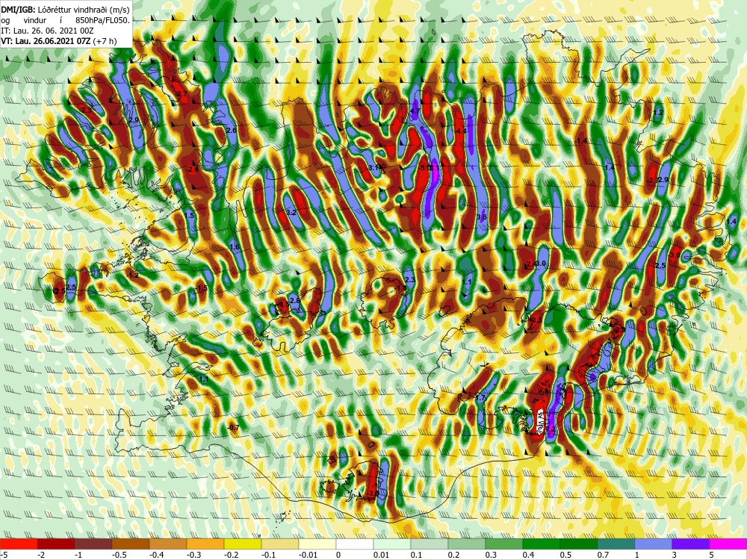Click the '1.7' value label on map
This screenshot has width=747, height=560.
coord(480,398)
